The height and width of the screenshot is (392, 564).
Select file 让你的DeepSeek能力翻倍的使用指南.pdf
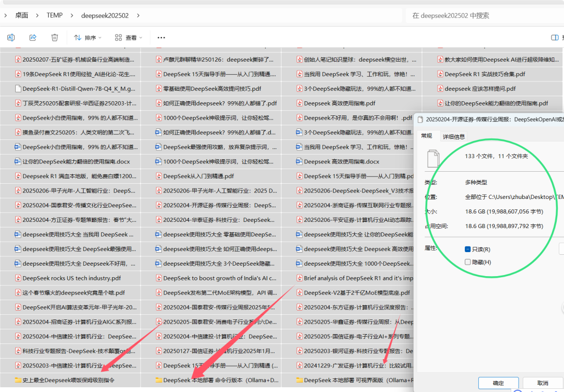click(x=492, y=103)
